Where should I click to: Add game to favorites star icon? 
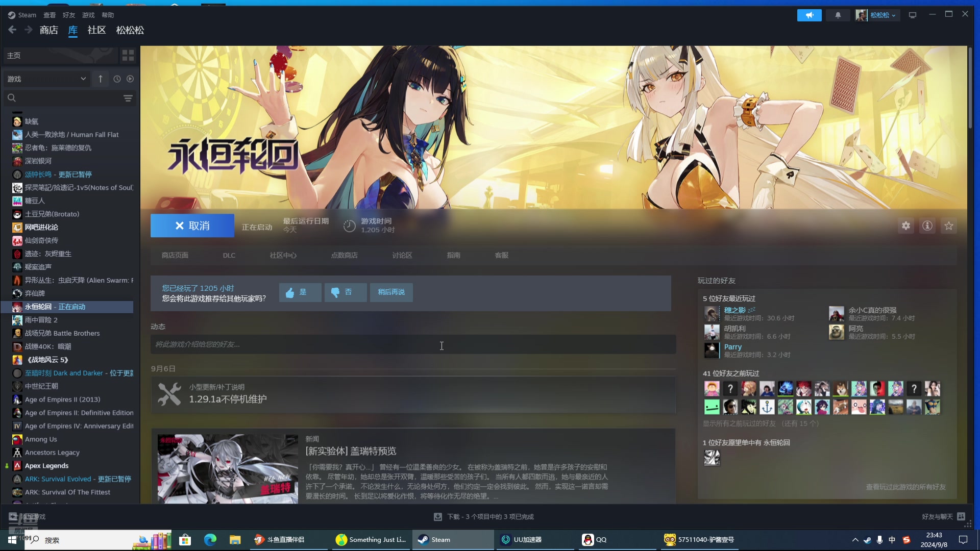point(948,226)
